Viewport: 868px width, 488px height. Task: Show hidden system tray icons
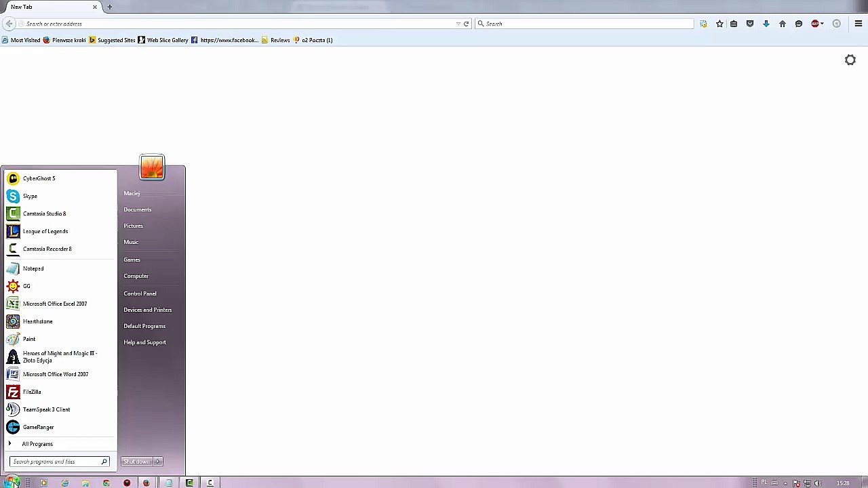point(786,483)
